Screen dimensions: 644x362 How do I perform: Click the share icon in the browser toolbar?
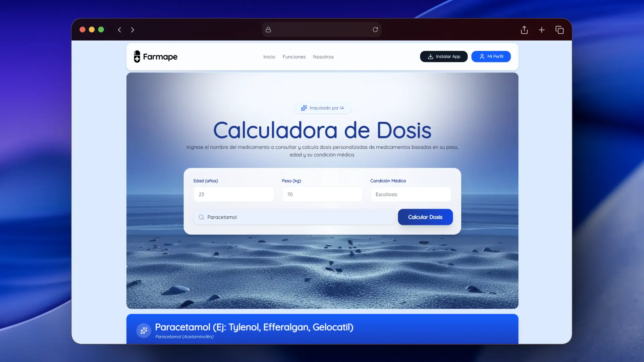524,29
